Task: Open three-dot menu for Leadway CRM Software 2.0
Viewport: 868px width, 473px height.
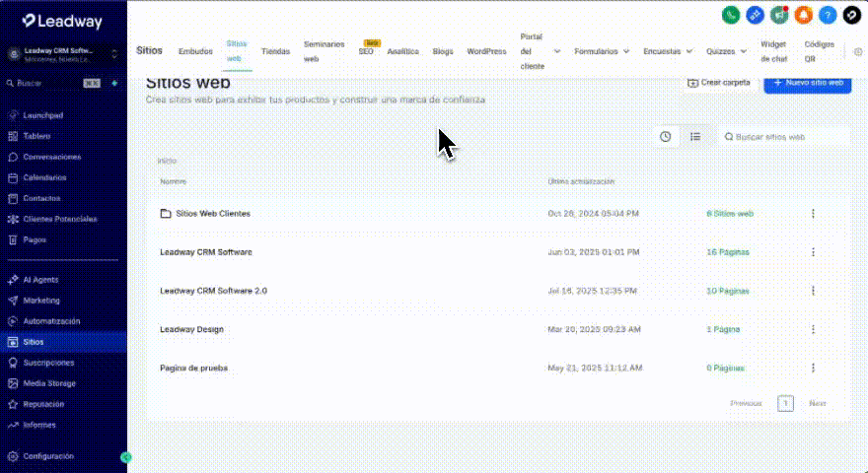Action: click(x=813, y=291)
